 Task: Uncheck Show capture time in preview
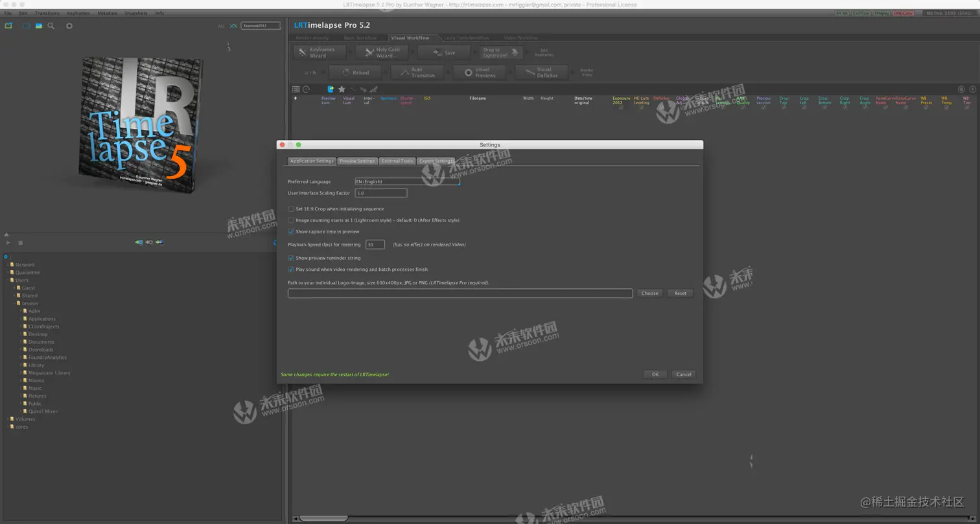291,231
